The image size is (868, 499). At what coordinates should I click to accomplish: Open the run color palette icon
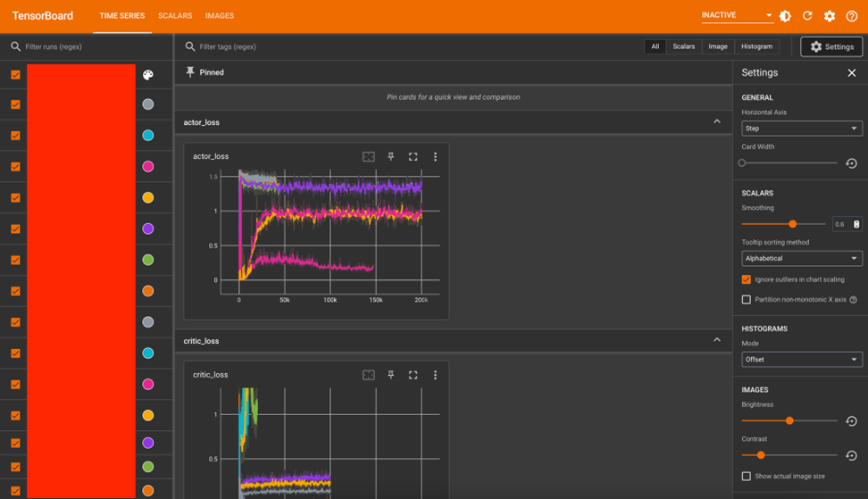[x=148, y=75]
